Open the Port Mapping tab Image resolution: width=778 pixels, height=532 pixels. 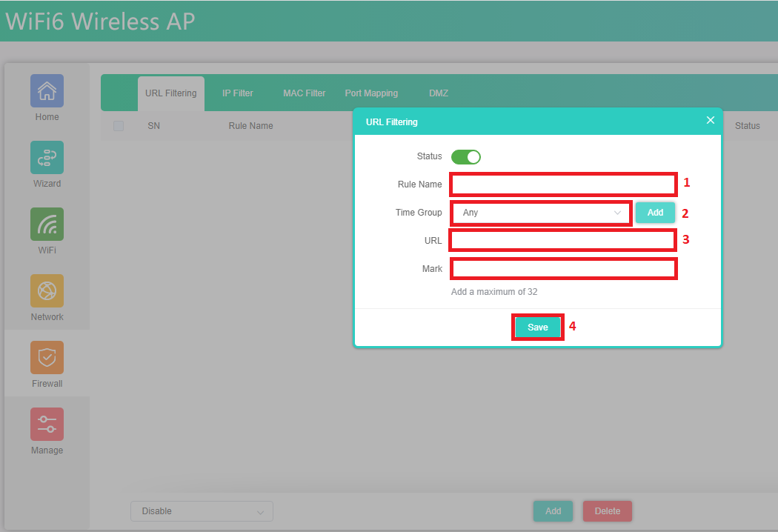pos(371,93)
